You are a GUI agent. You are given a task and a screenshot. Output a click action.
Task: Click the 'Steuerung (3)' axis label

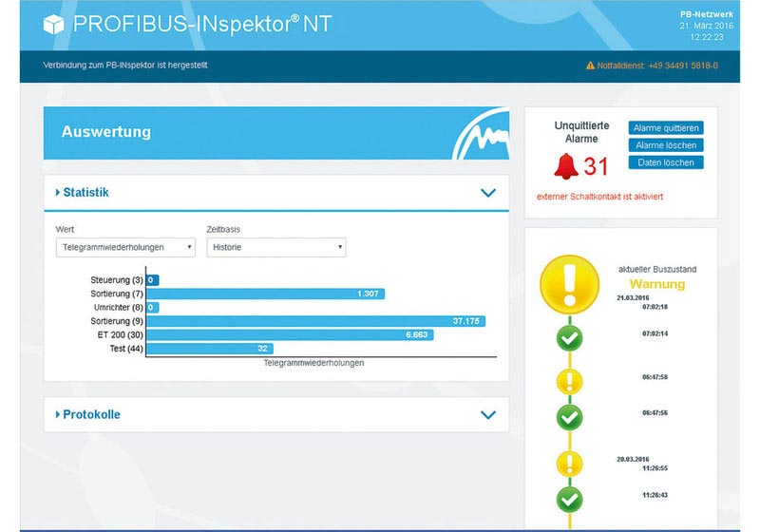[116, 280]
